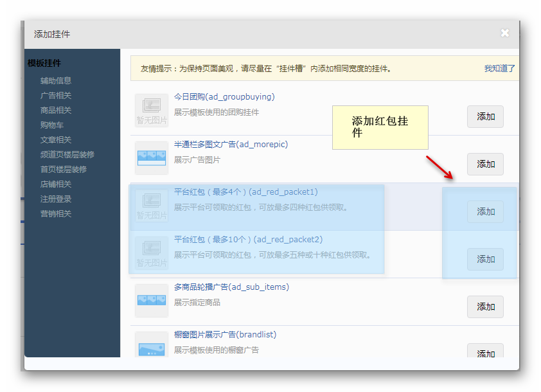
Task: Click ad_red_packet1 placeholder thumbnail
Action: (152, 206)
